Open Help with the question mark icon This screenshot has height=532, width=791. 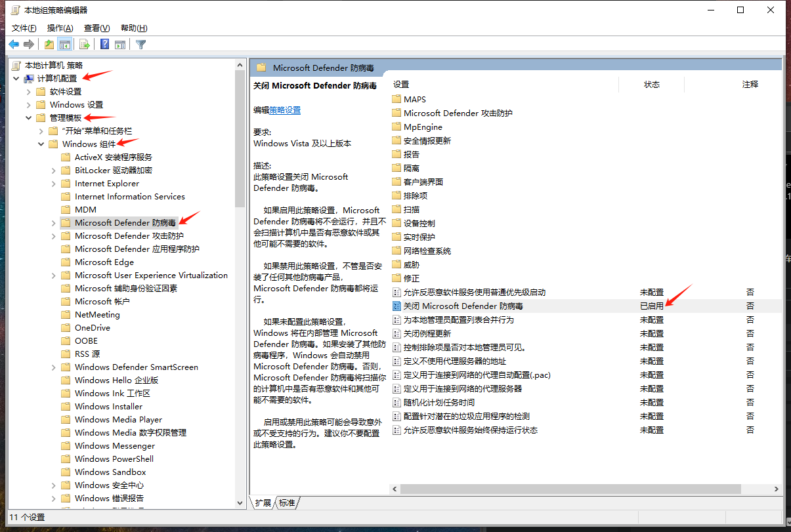pos(104,45)
